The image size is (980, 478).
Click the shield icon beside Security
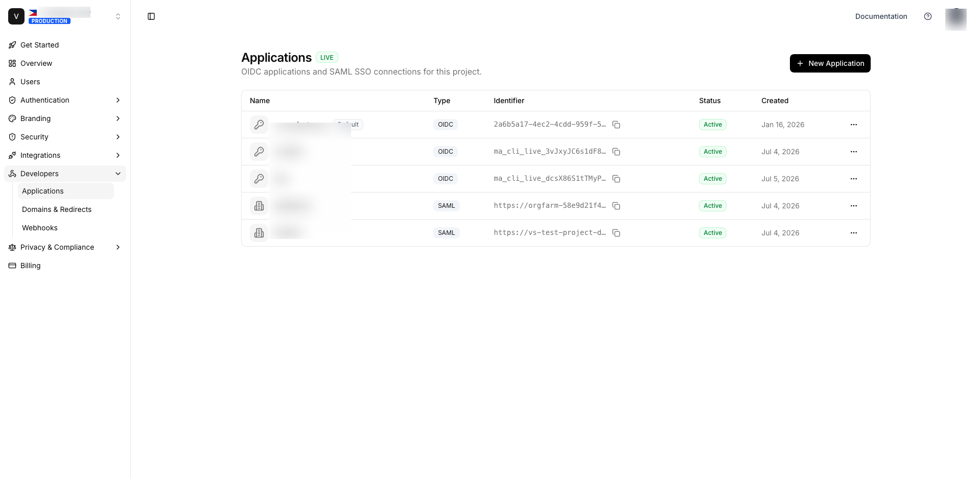click(x=12, y=137)
